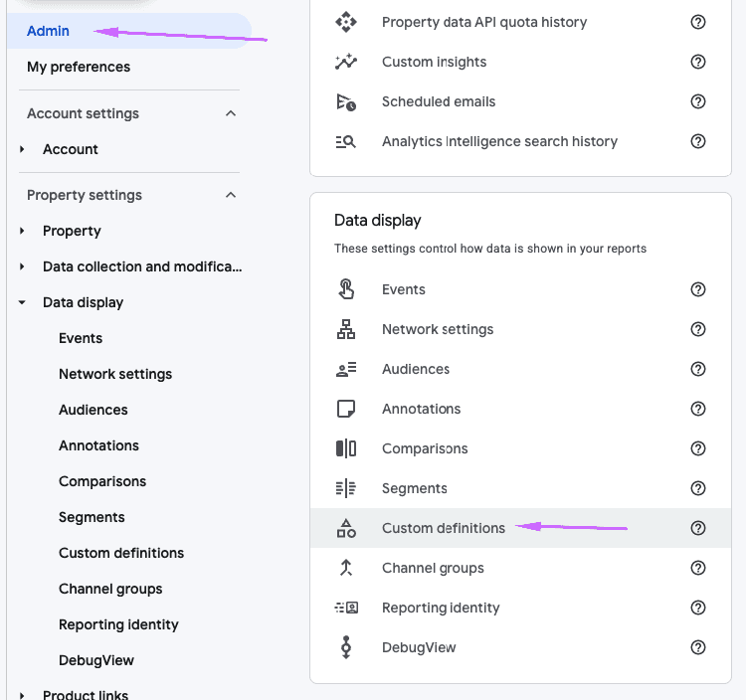Viewport: 746px width, 700px height.
Task: Open My preferences in the sidebar
Action: click(79, 67)
